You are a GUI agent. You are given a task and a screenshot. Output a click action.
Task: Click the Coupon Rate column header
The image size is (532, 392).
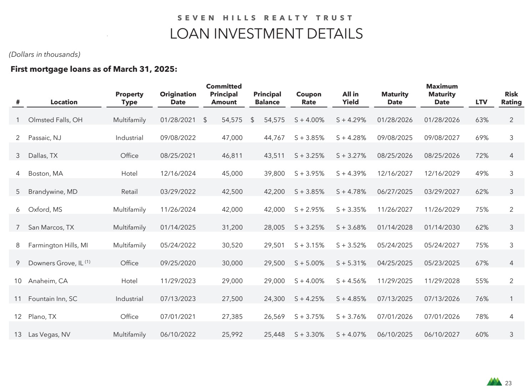point(308,98)
